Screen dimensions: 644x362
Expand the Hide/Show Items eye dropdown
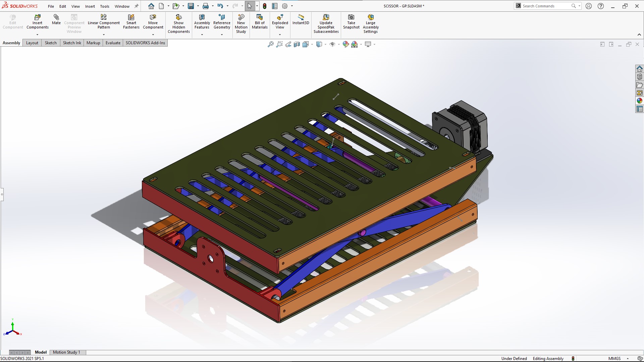[339, 44]
